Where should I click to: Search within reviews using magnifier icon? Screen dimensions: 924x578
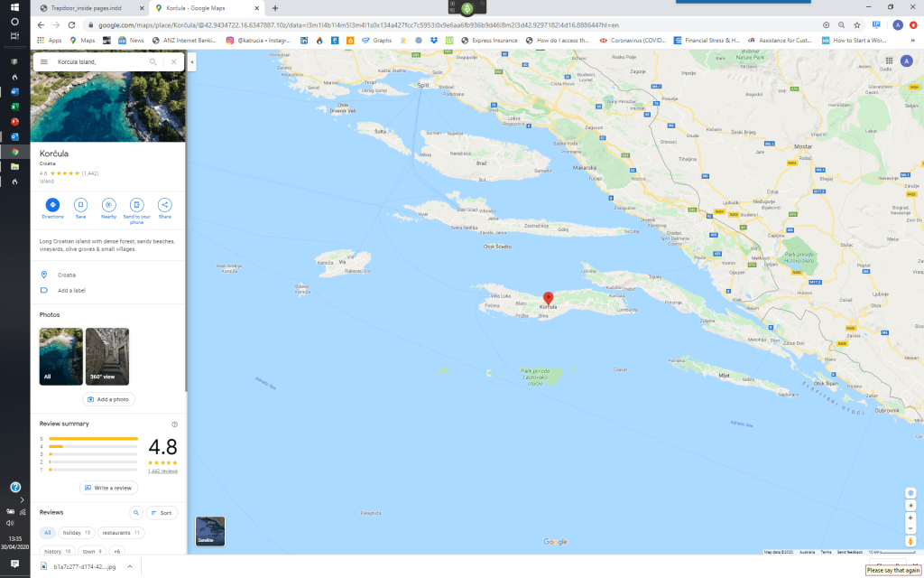click(x=135, y=512)
